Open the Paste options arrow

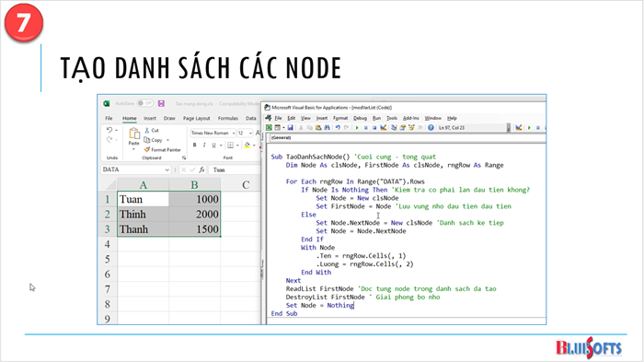[x=134, y=149]
